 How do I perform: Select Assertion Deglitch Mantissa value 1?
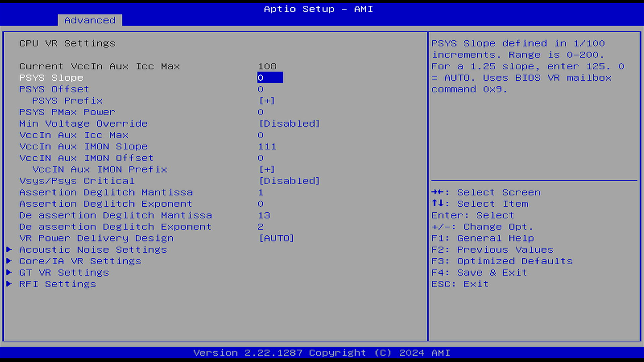(x=261, y=192)
